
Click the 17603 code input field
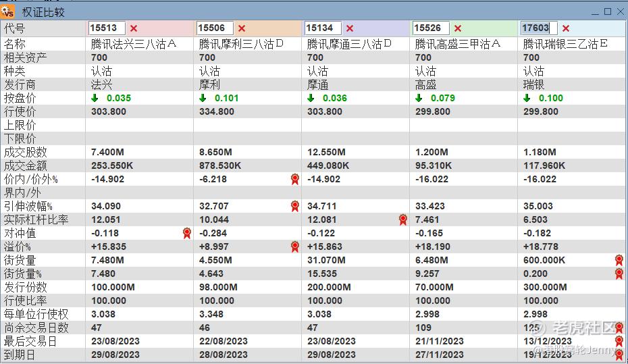(539, 28)
